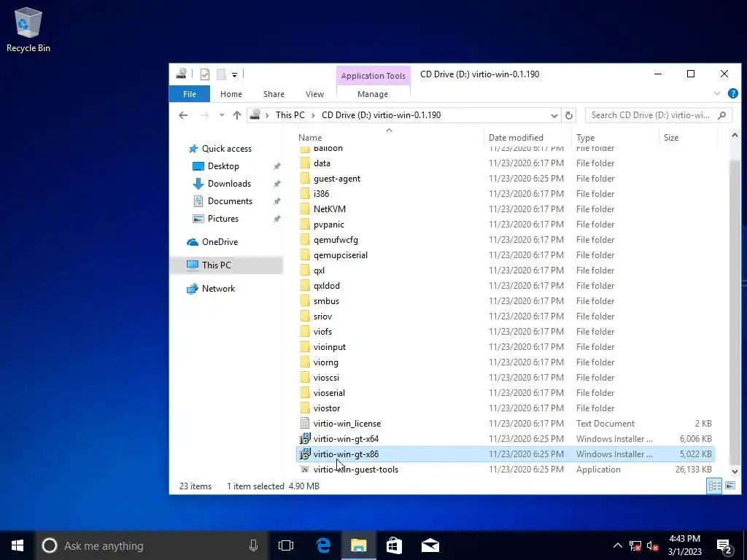The height and width of the screenshot is (560, 747).
Task: Select the sriov folder
Action: (322, 316)
